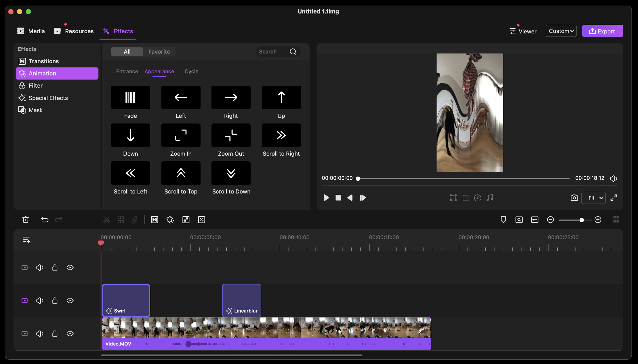638x364 pixels.
Task: Click the undo arrow icon
Action: (x=45, y=219)
